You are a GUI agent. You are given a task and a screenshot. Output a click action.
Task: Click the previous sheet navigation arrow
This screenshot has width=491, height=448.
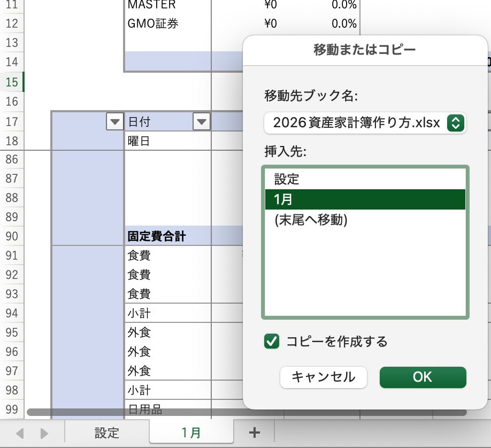pyautogui.click(x=20, y=432)
